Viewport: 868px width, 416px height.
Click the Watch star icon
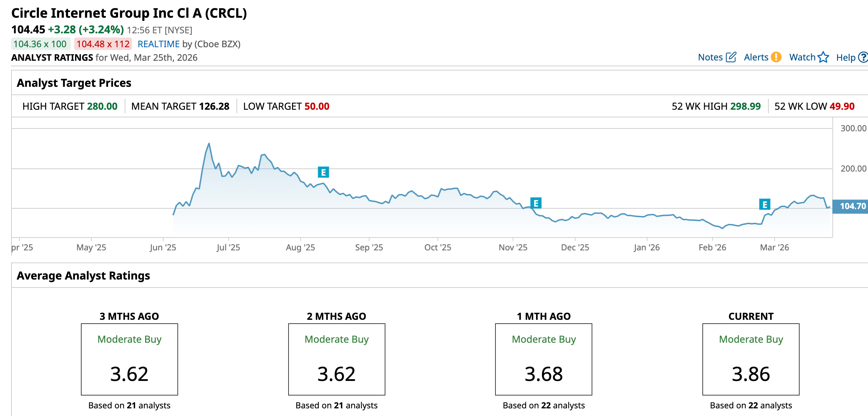823,57
